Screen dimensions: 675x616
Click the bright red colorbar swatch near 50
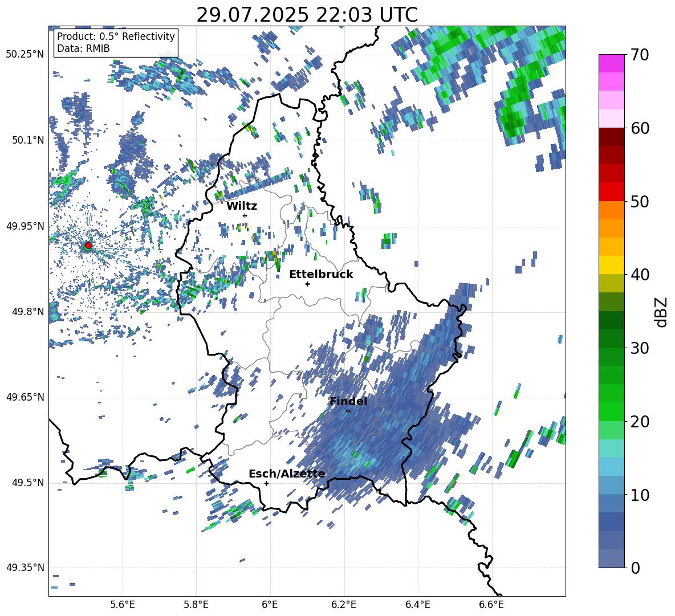coord(612,192)
